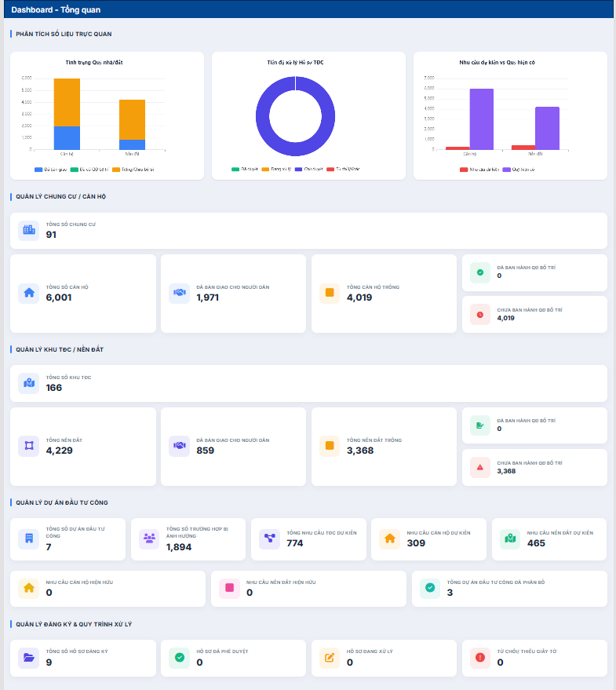This screenshot has width=616, height=690.
Task: Toggle green Đã có QĐ bố trí legend item
Action: click(x=89, y=170)
